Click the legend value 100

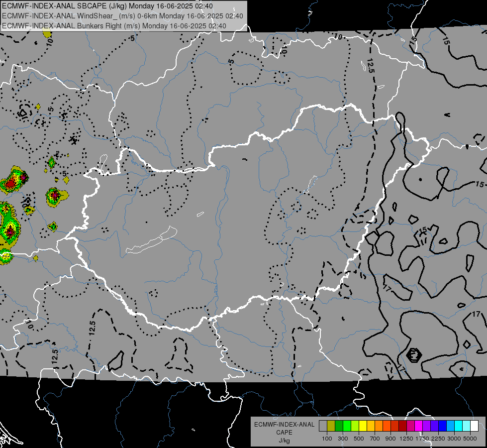pyautogui.click(x=327, y=439)
